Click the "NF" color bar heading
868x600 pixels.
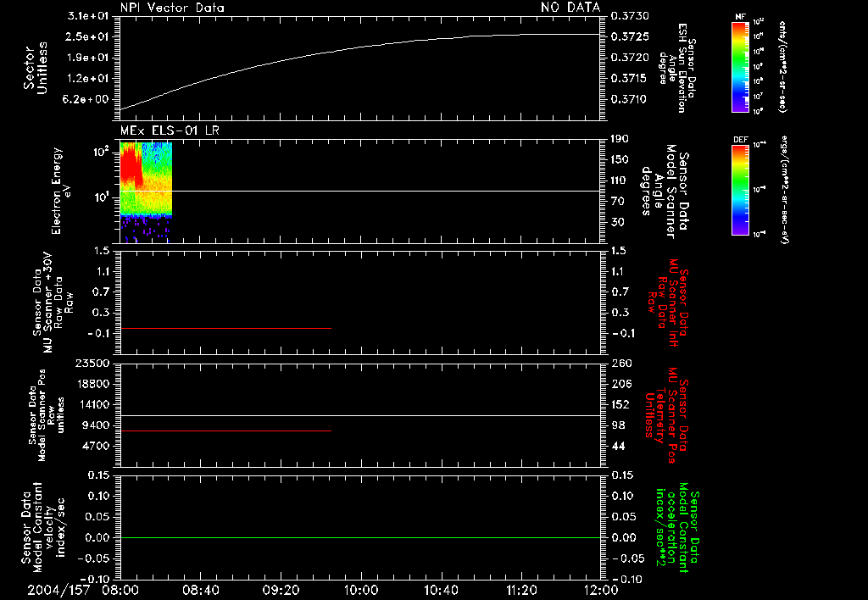[x=740, y=17]
